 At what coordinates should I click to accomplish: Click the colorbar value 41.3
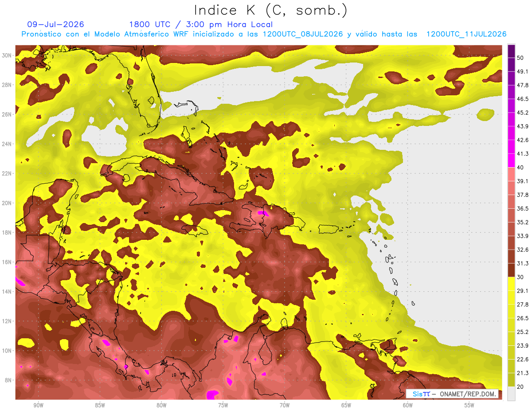(522, 154)
